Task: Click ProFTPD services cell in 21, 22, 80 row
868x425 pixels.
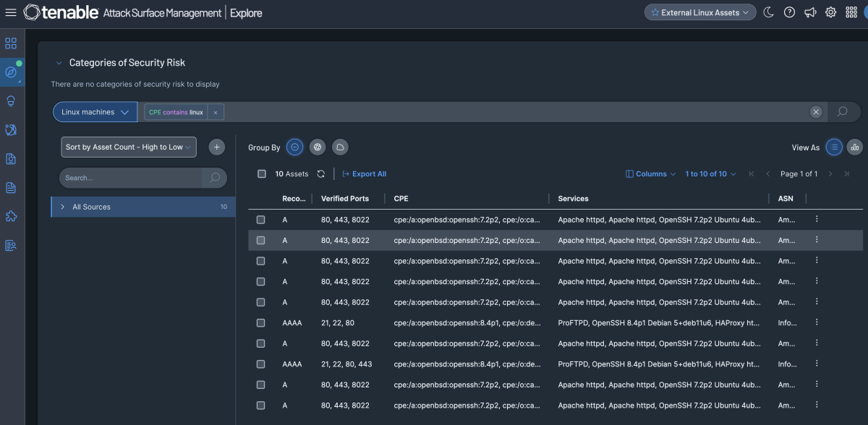Action: (659, 322)
